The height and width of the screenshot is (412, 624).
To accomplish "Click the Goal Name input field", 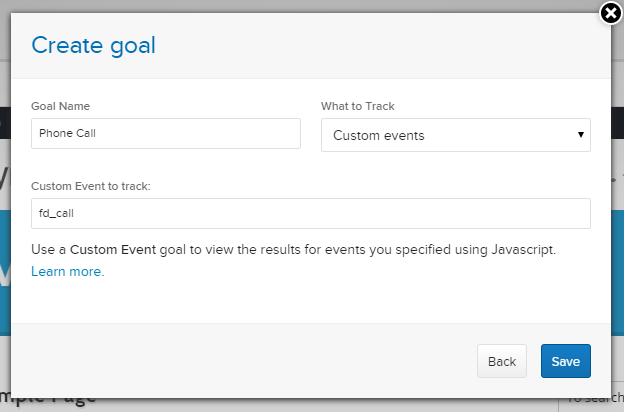I will click(166, 133).
